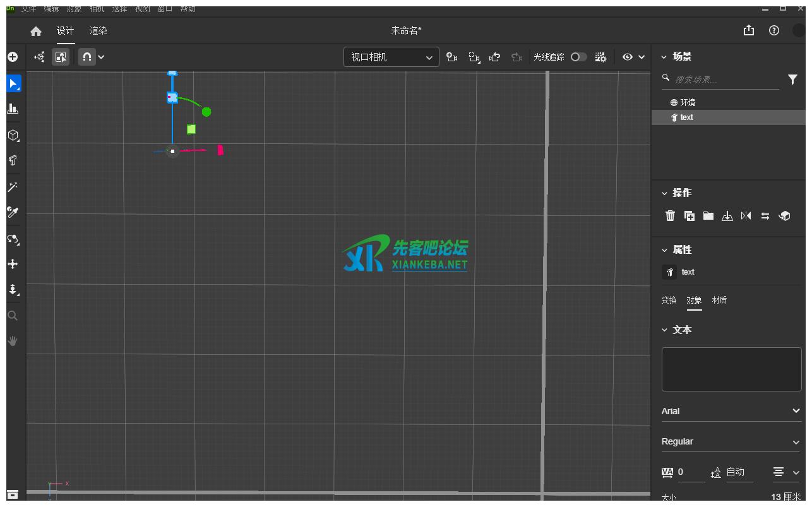Select 环境 in the scene list
This screenshot has width=812, height=507.
click(x=687, y=102)
